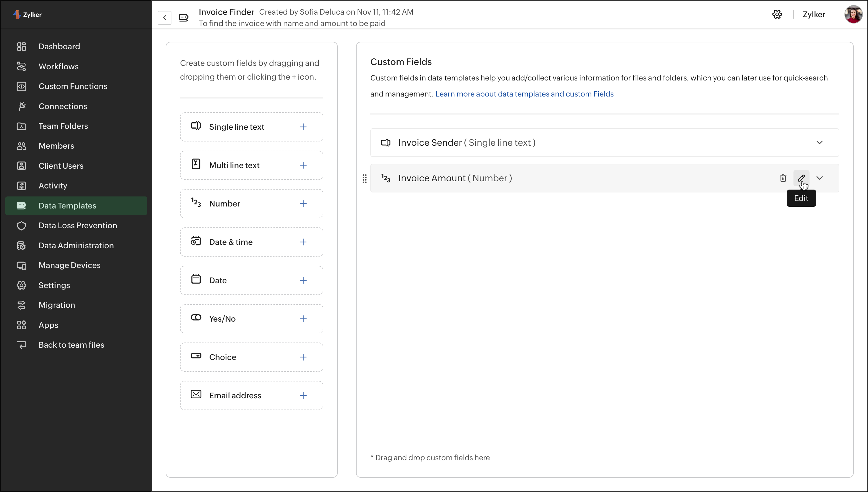Add an Email address field via plus
Image resolution: width=868 pixels, height=492 pixels.
click(303, 396)
